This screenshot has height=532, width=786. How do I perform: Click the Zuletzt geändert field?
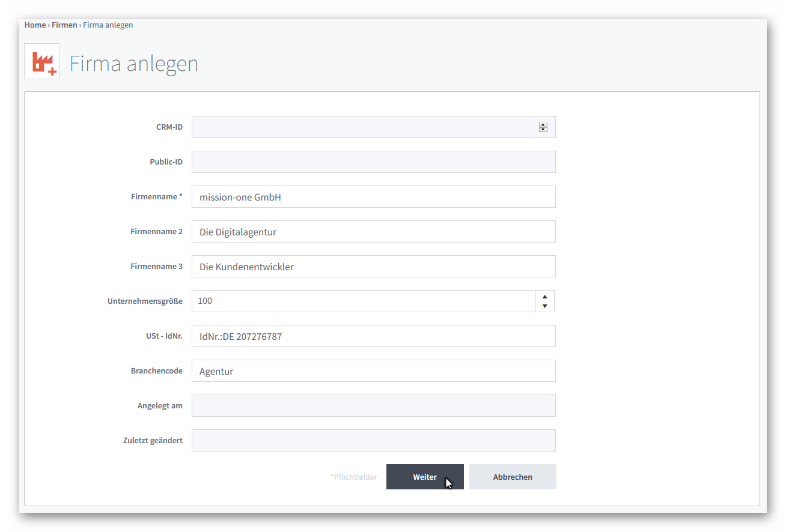coord(373,440)
